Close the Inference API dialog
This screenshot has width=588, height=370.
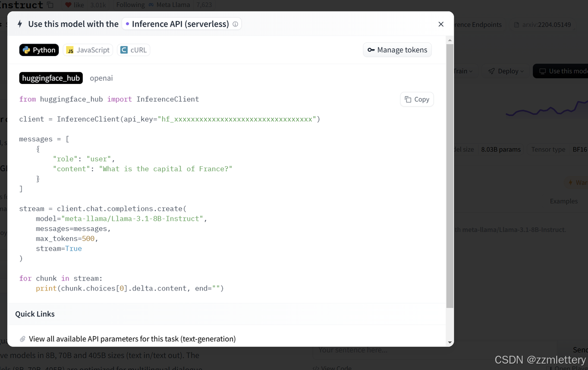pos(441,24)
